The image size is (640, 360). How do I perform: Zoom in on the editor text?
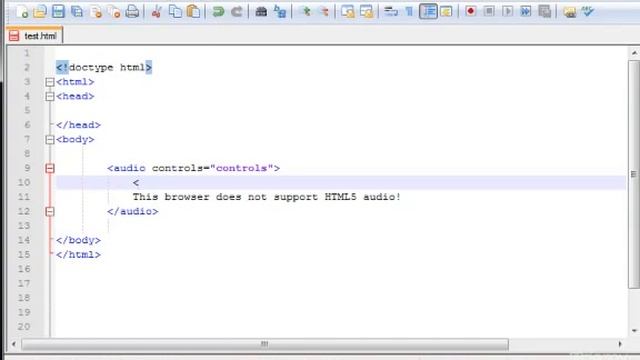[305, 11]
